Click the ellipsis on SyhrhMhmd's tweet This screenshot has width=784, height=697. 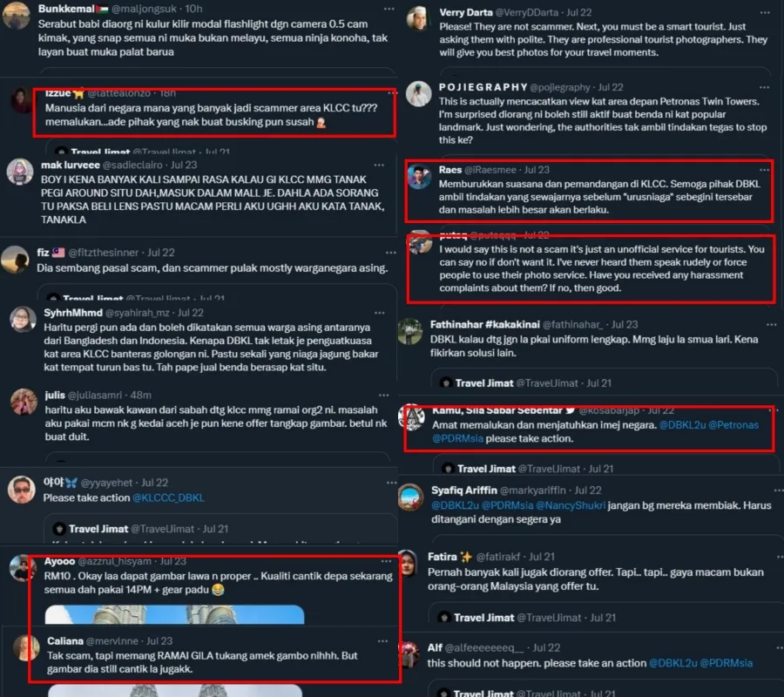(380, 313)
